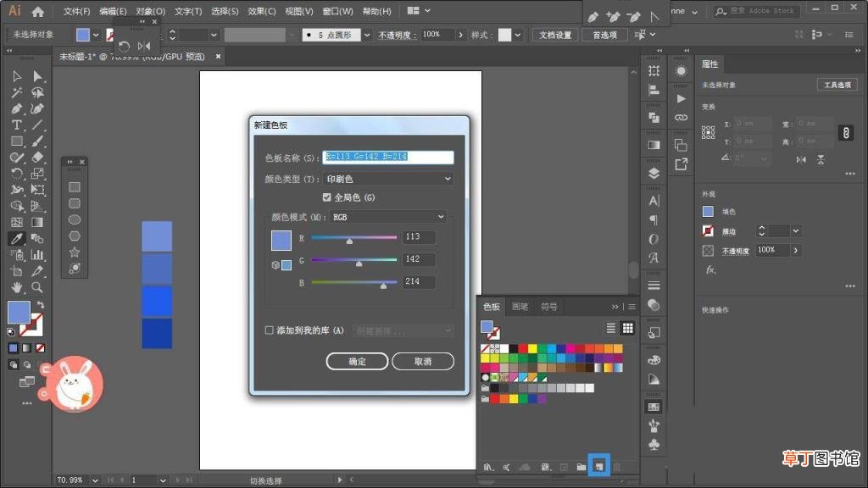Screen dimensions: 868x488
Task: Click the 首选项 button
Action: tap(604, 35)
